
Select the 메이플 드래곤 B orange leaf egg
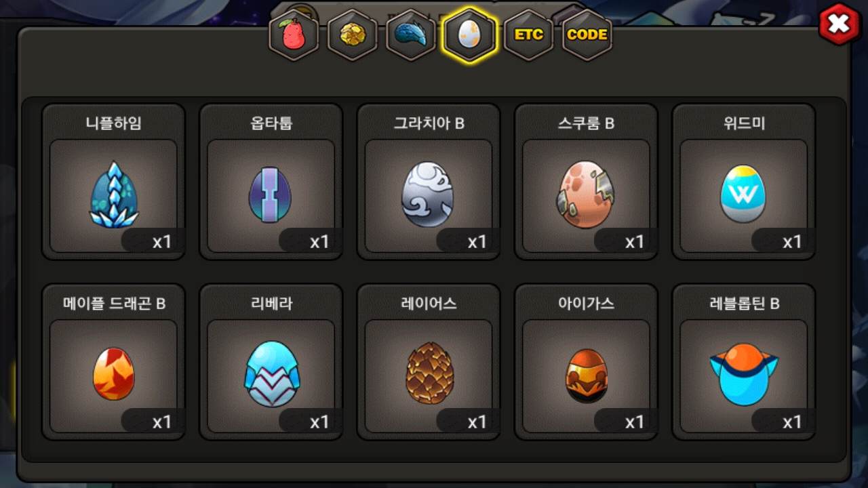pos(113,373)
